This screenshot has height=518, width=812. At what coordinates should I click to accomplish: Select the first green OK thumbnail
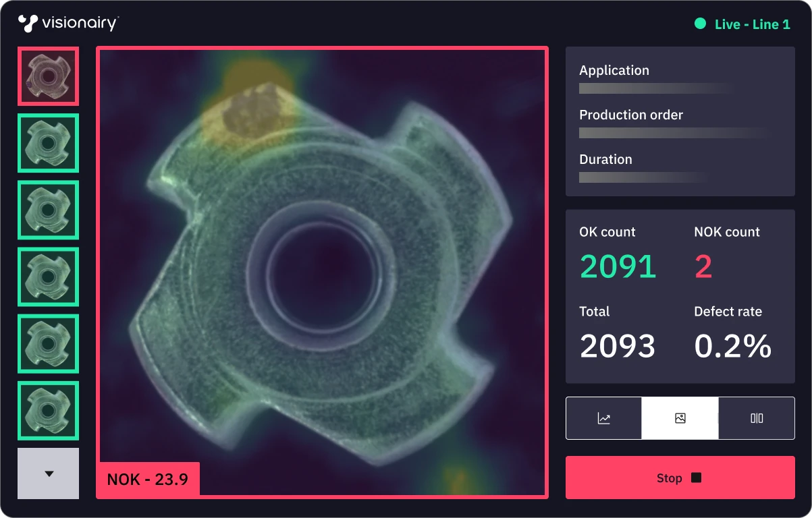pyautogui.click(x=48, y=143)
